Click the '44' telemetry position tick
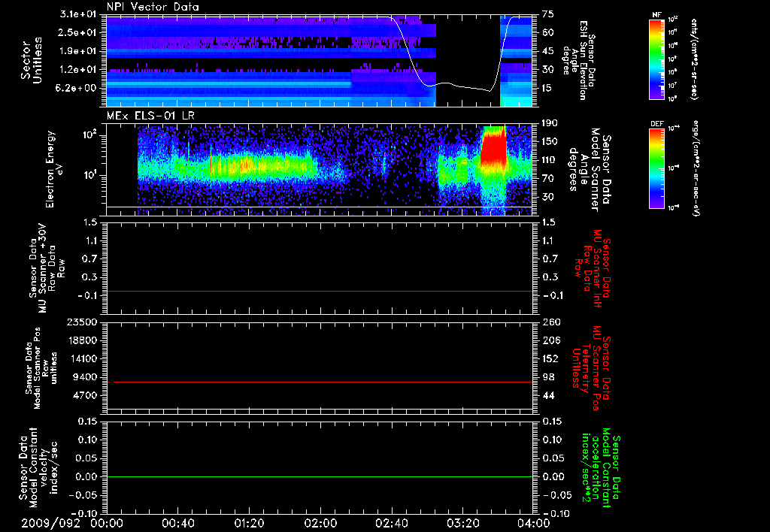770x532 pixels. tap(548, 395)
